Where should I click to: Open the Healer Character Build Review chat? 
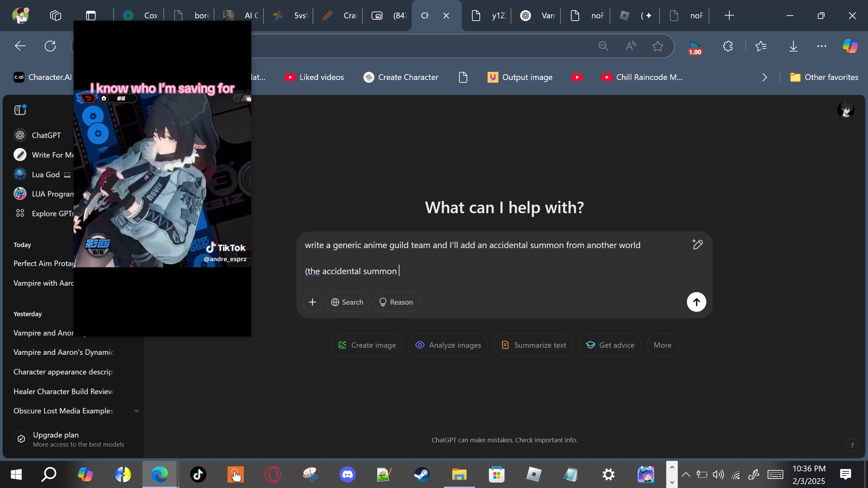(64, 391)
